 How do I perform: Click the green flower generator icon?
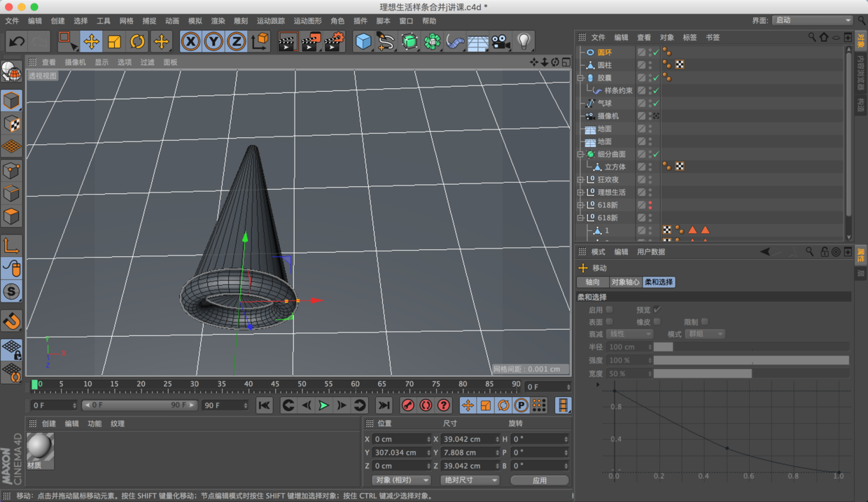click(433, 42)
